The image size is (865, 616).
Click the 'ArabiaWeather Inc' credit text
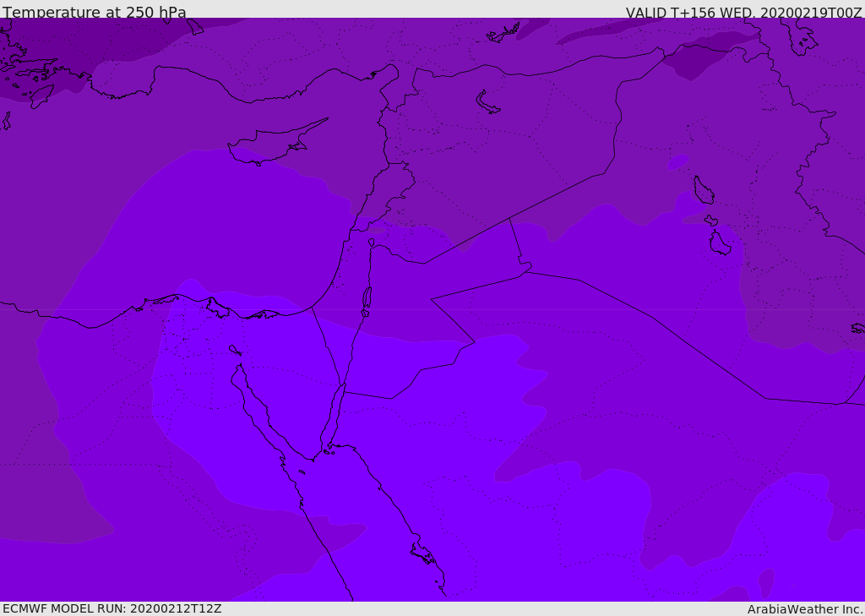tap(804, 609)
